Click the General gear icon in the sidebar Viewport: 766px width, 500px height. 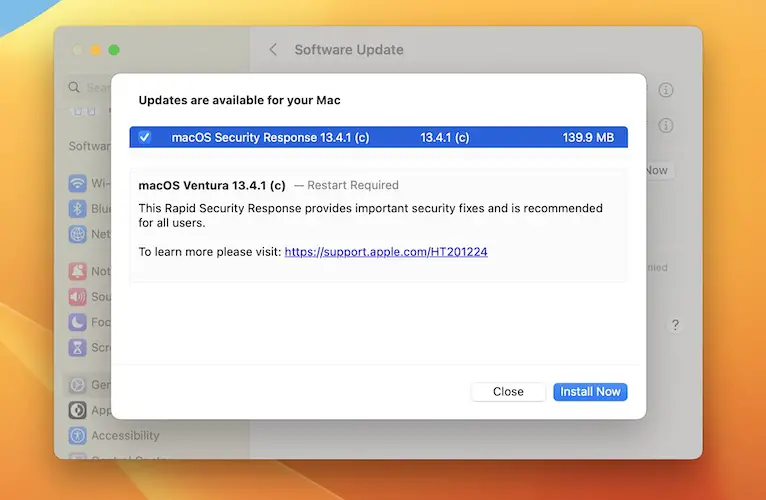click(77, 385)
